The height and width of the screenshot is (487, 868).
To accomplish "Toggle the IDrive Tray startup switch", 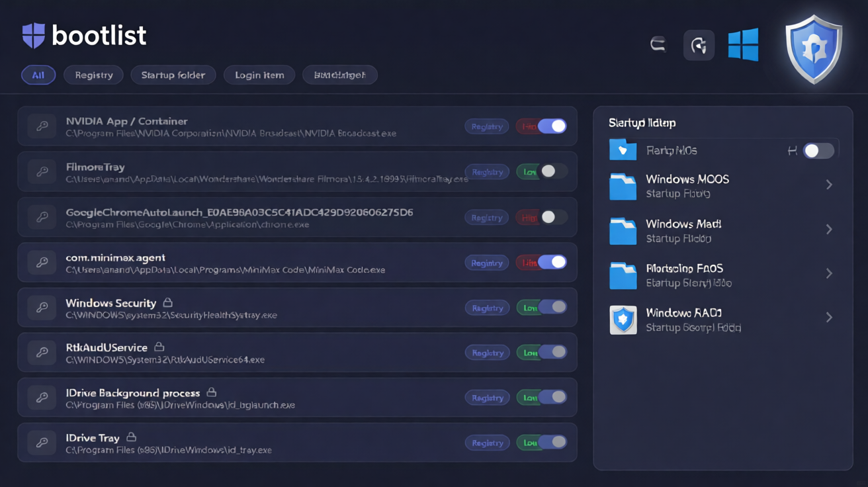I will point(552,443).
